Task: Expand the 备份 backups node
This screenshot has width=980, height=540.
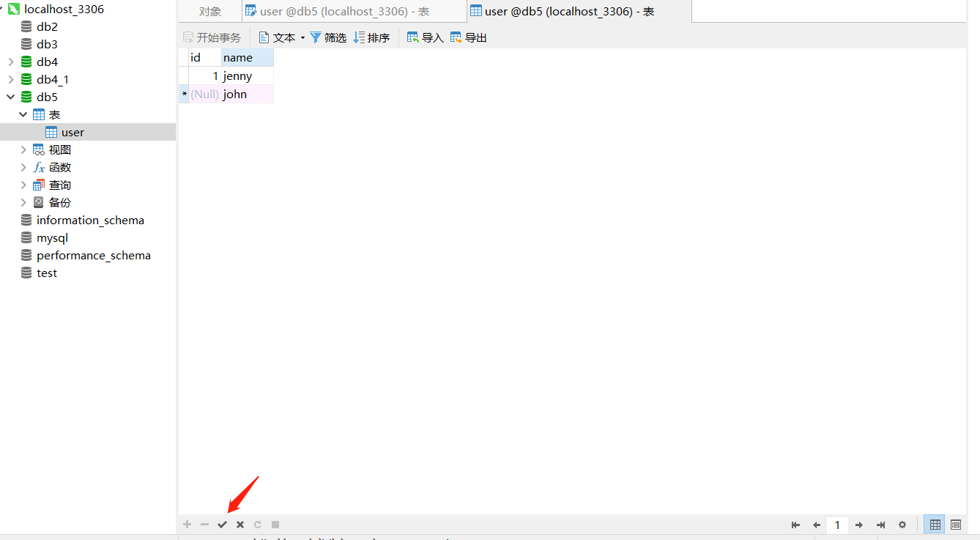Action: [23, 202]
